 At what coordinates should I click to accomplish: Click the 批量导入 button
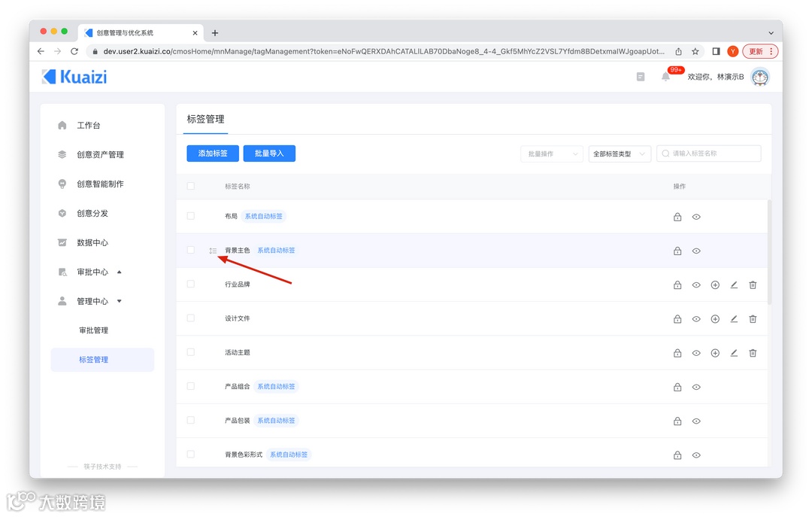click(269, 154)
